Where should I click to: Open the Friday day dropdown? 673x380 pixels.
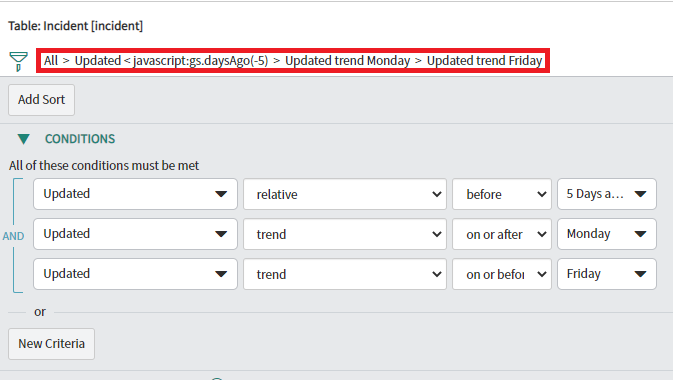pyautogui.click(x=607, y=274)
